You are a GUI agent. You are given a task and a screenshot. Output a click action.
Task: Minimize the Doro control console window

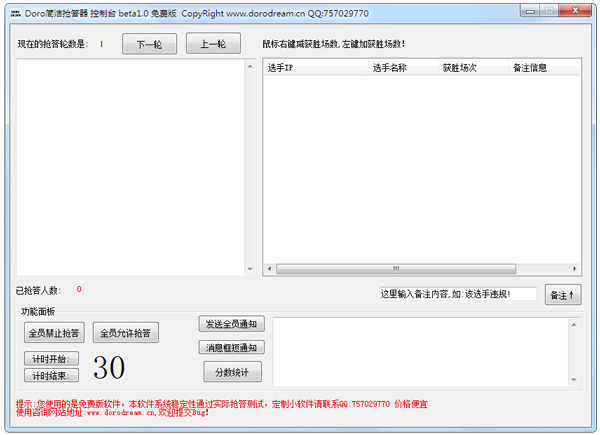(530, 11)
